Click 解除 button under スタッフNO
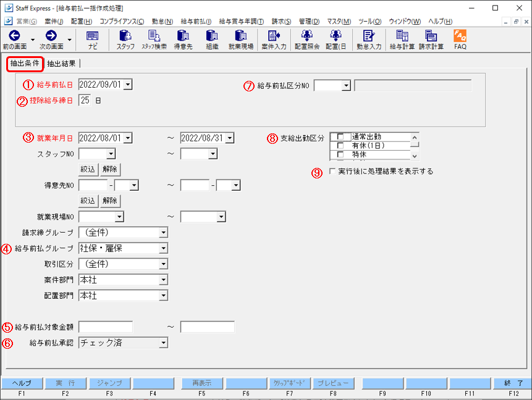 click(x=110, y=169)
